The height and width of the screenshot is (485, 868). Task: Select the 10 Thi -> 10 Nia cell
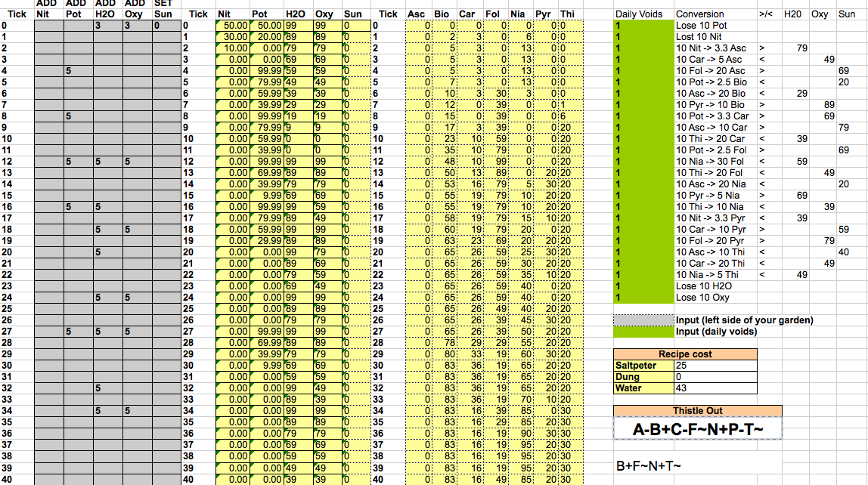[715, 207]
